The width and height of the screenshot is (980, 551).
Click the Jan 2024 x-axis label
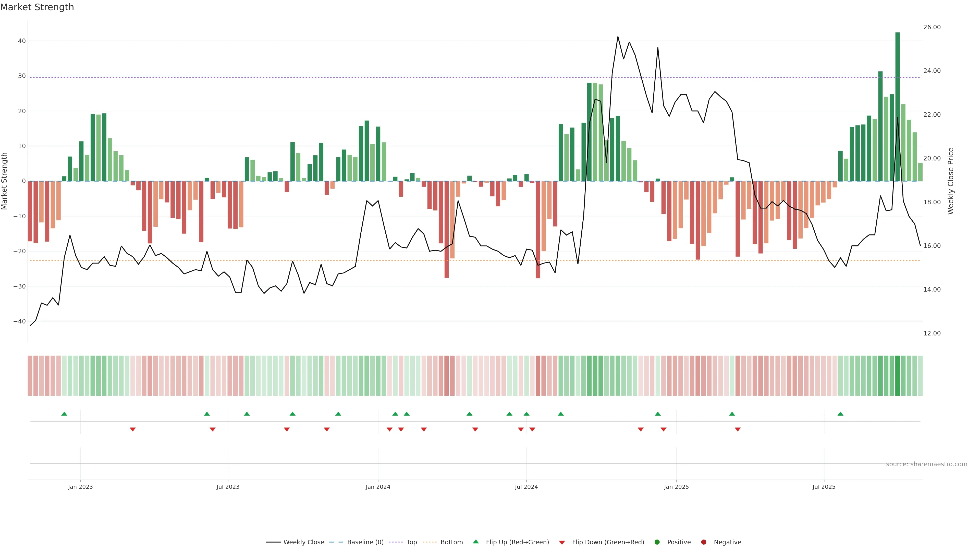click(x=378, y=486)
